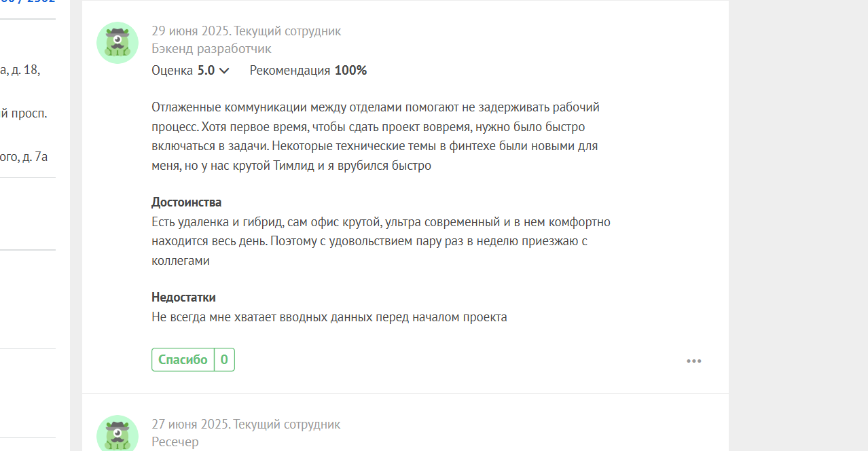Click the avatar beside the 27 июня review
The height and width of the screenshot is (451, 868).
pos(117,433)
